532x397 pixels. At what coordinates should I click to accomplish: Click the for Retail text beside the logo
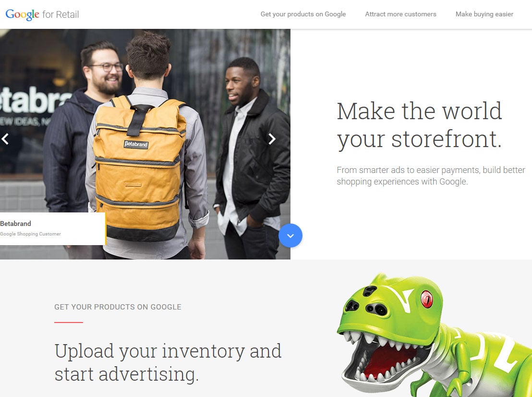pyautogui.click(x=60, y=14)
